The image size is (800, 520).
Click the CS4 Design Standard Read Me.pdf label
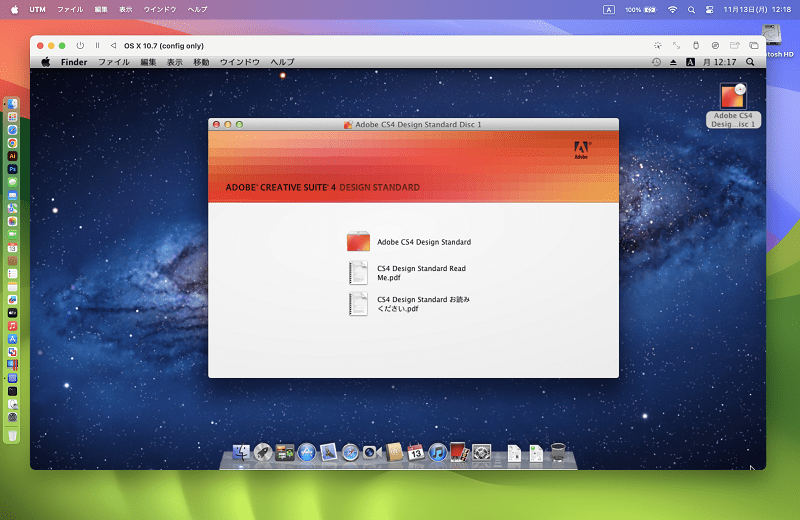421,273
